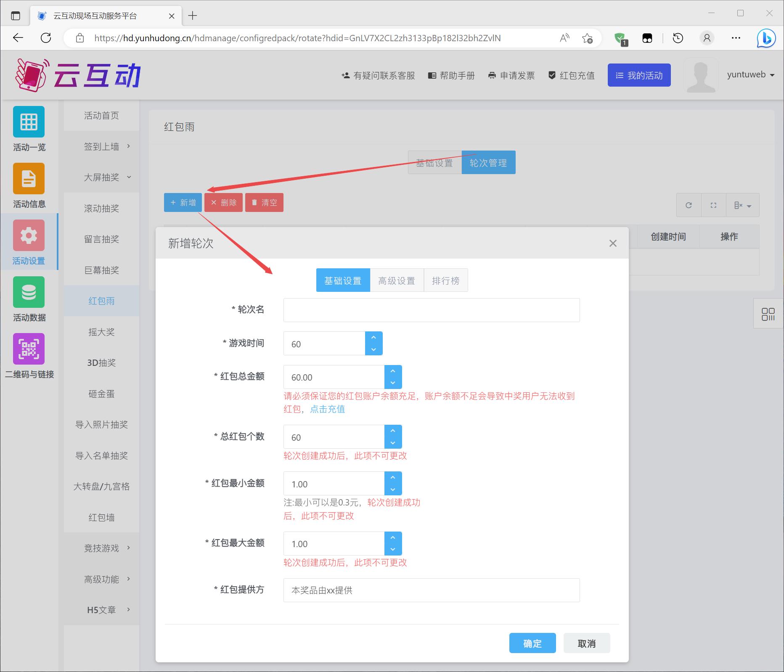Increase 总红包个数 with the up arrow
Image resolution: width=784 pixels, height=672 pixels.
[x=393, y=431]
